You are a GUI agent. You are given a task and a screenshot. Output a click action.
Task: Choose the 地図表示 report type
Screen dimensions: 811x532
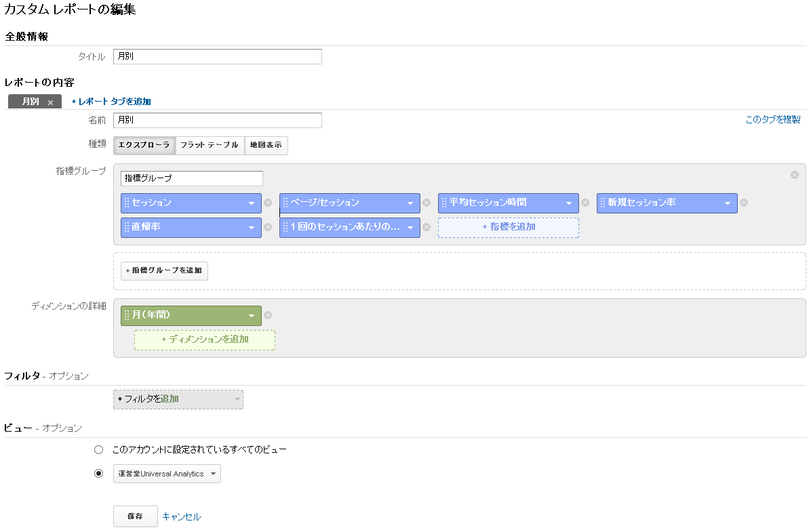(x=266, y=145)
